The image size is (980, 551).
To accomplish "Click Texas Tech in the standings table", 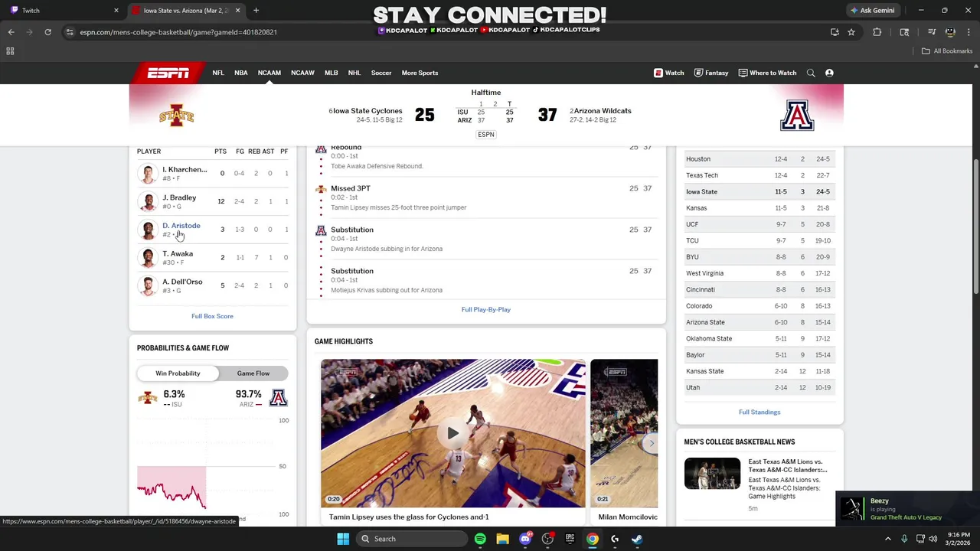I will click(702, 175).
